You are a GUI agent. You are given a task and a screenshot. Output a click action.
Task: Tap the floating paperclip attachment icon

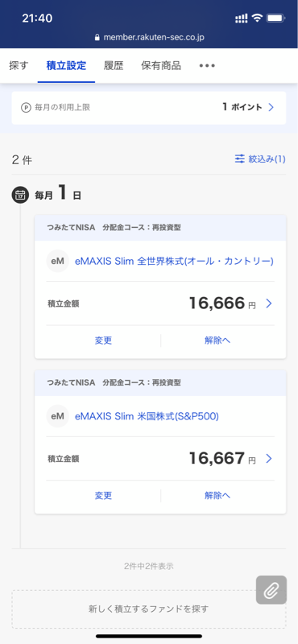click(x=271, y=590)
